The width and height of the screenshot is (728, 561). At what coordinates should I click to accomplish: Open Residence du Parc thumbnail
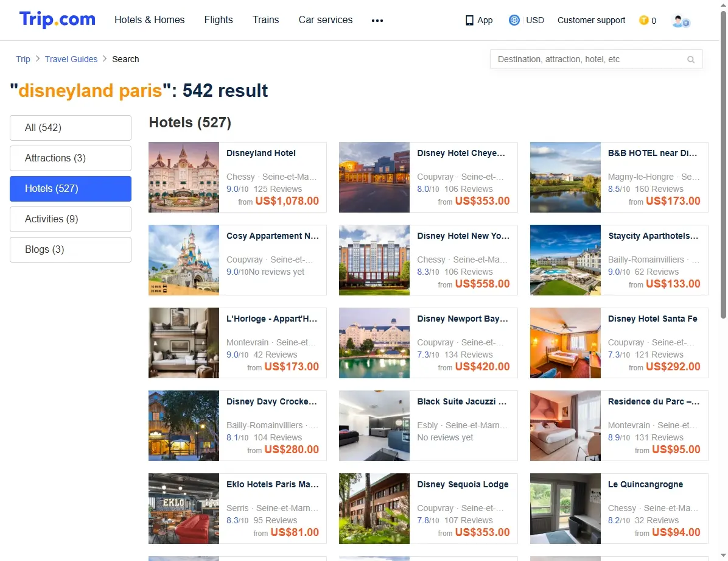(565, 425)
